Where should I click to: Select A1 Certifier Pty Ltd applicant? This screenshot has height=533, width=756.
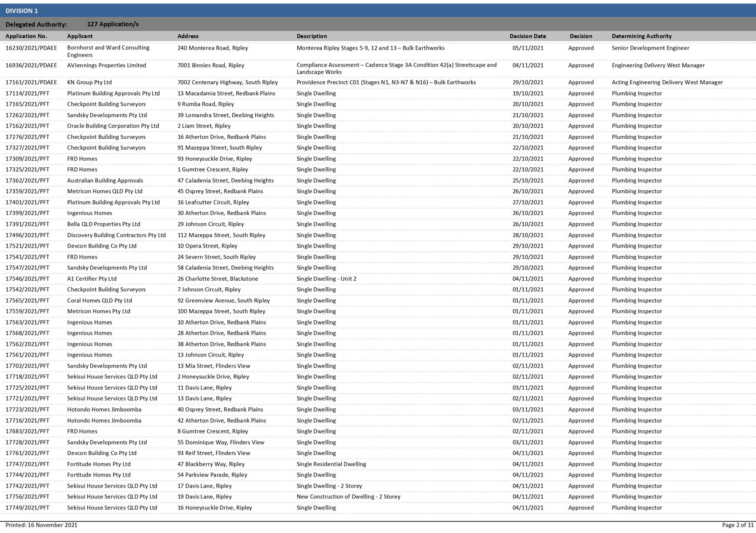click(92, 279)
